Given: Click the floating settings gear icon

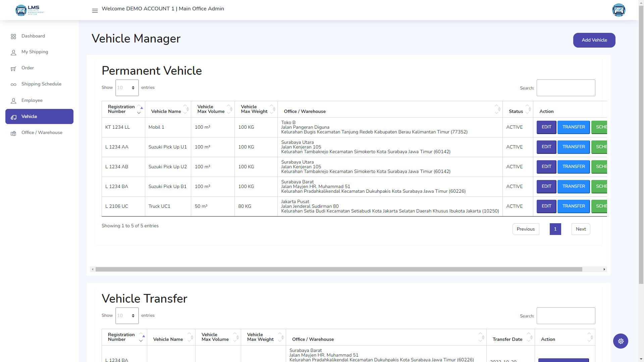Looking at the screenshot, I should [621, 341].
